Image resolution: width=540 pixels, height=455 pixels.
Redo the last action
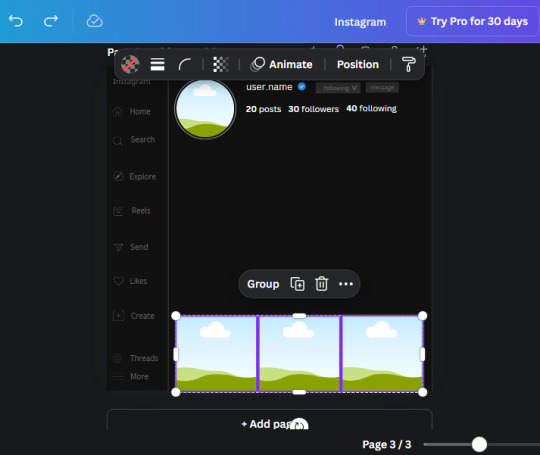(x=51, y=21)
